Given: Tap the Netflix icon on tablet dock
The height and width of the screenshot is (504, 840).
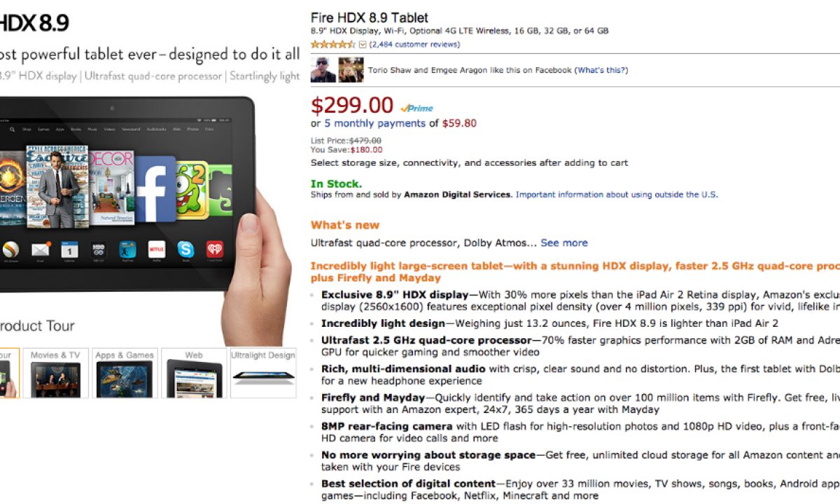Looking at the screenshot, I should pos(156,248).
